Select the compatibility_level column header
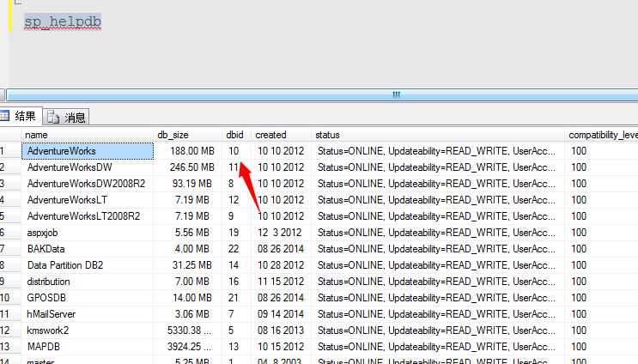Screen dimensions: 638x364 click(601, 135)
